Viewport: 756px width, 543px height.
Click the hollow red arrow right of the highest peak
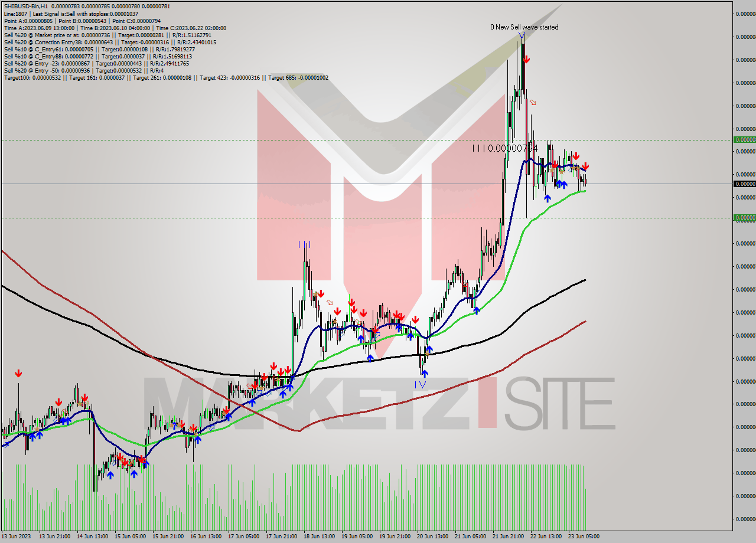pyautogui.click(x=532, y=103)
